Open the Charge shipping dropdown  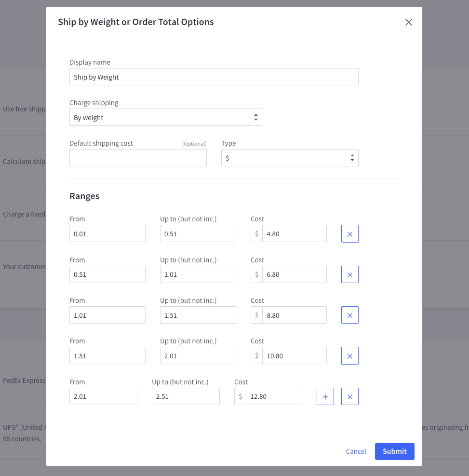(166, 118)
